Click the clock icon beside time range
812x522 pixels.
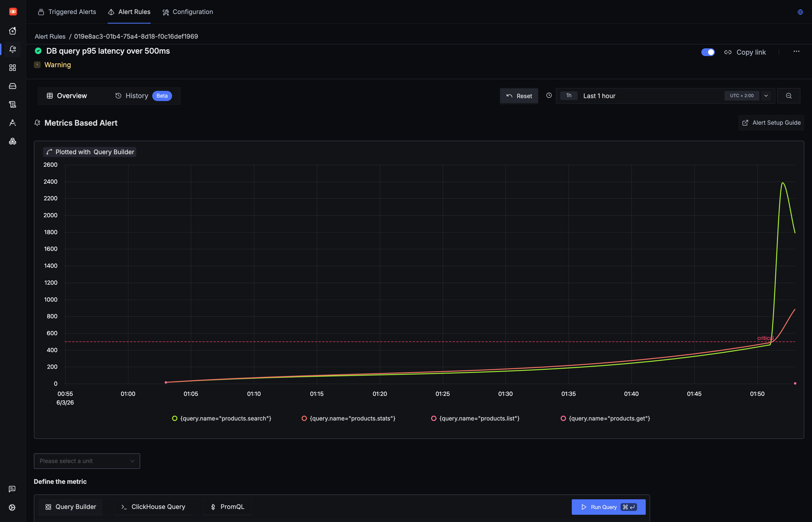point(549,96)
